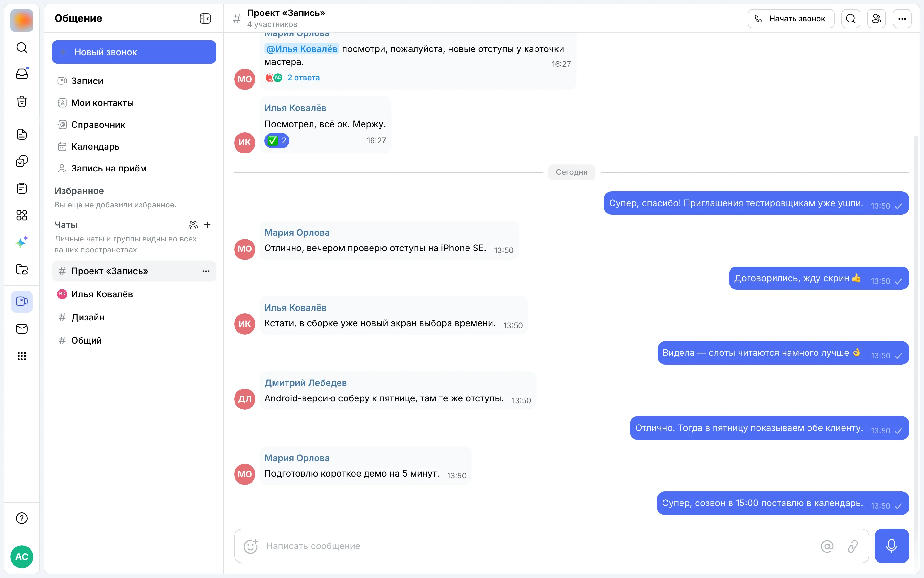Image resolution: width=924 pixels, height=578 pixels.
Task: Click sender name Дмитрий Лебедев
Action: click(x=305, y=383)
